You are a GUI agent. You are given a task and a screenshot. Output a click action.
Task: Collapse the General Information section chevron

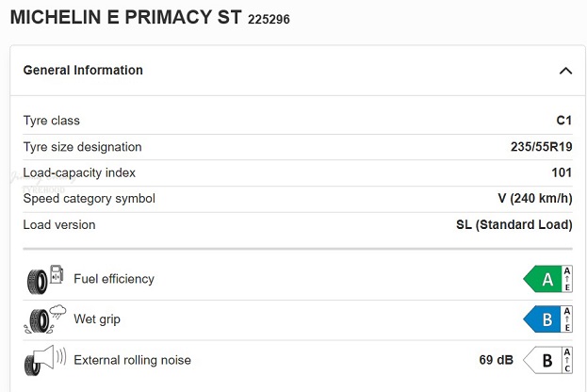pyautogui.click(x=565, y=71)
